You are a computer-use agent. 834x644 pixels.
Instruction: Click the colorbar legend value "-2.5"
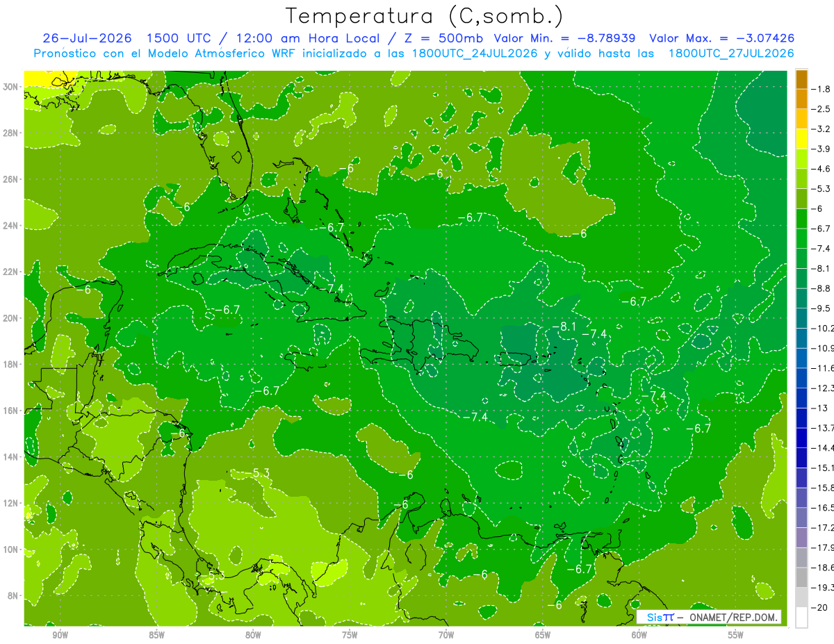tap(821, 109)
